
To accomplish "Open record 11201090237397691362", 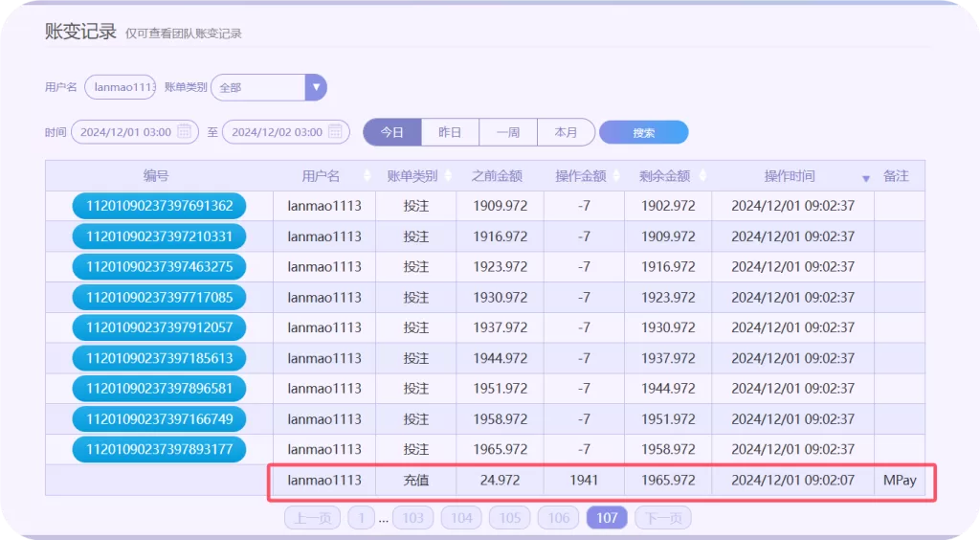I will pyautogui.click(x=160, y=206).
